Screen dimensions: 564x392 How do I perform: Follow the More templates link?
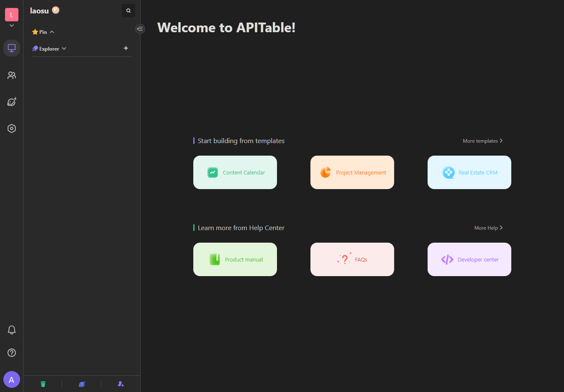(x=483, y=141)
